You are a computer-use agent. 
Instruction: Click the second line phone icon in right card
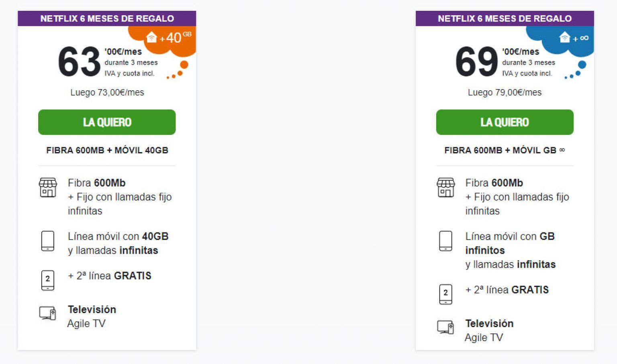coord(445,294)
